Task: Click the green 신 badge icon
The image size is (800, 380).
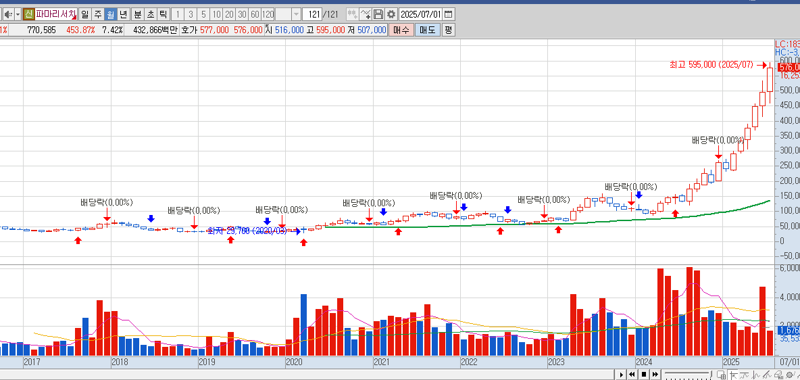Action: 29,14
